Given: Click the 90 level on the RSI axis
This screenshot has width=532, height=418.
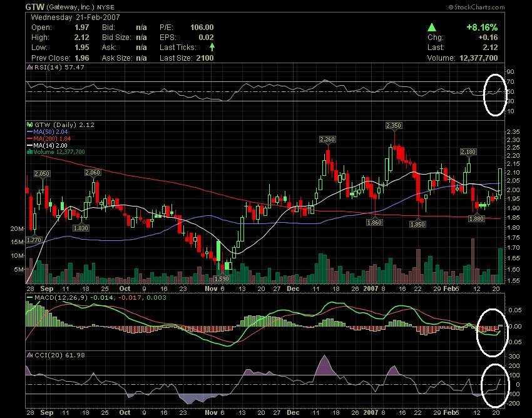Looking at the screenshot, I should coord(510,71).
